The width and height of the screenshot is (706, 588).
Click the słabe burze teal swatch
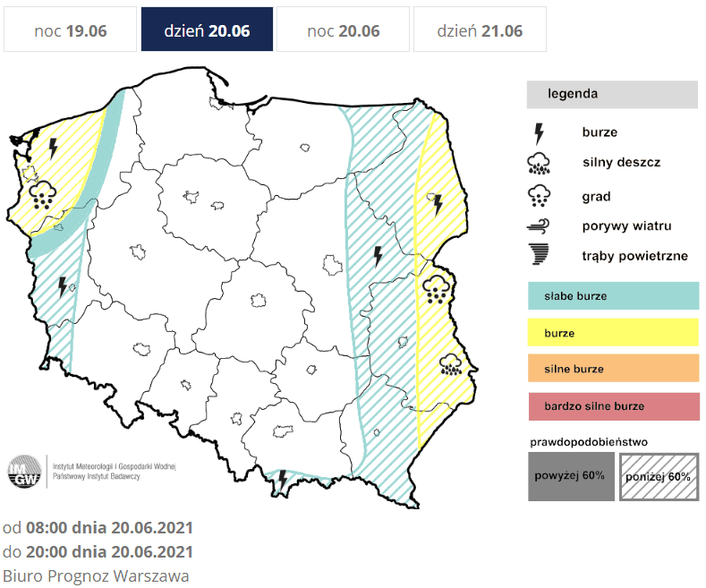(x=613, y=296)
